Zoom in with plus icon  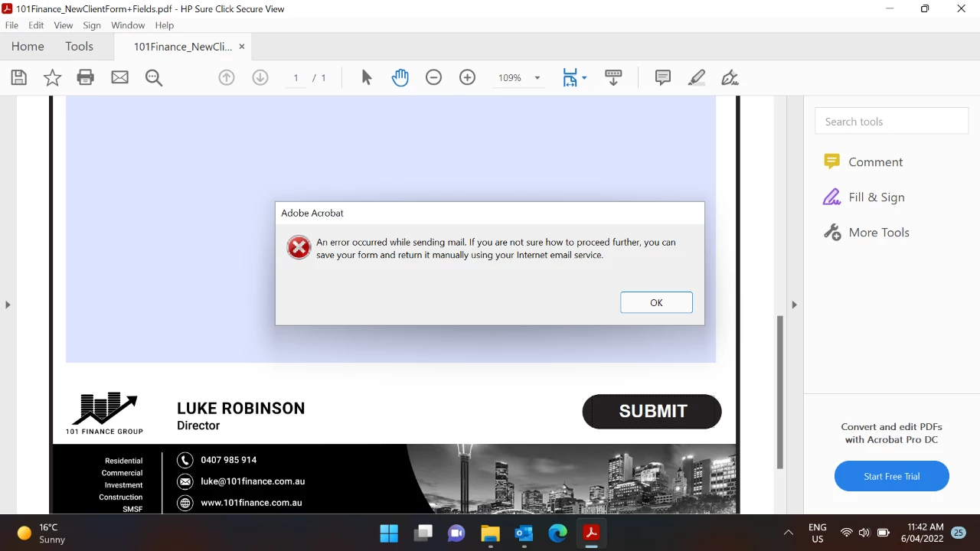[x=468, y=77]
